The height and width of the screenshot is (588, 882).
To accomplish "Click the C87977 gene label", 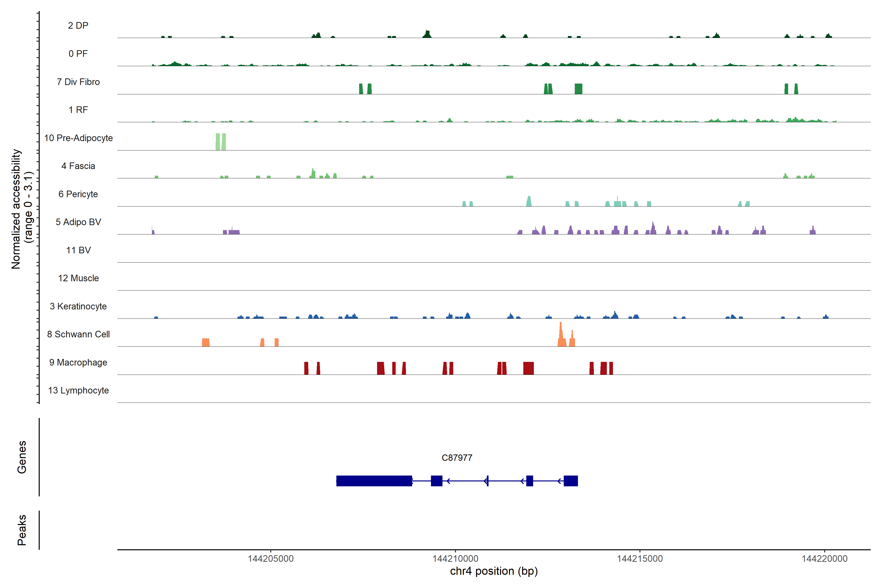I will (x=457, y=457).
